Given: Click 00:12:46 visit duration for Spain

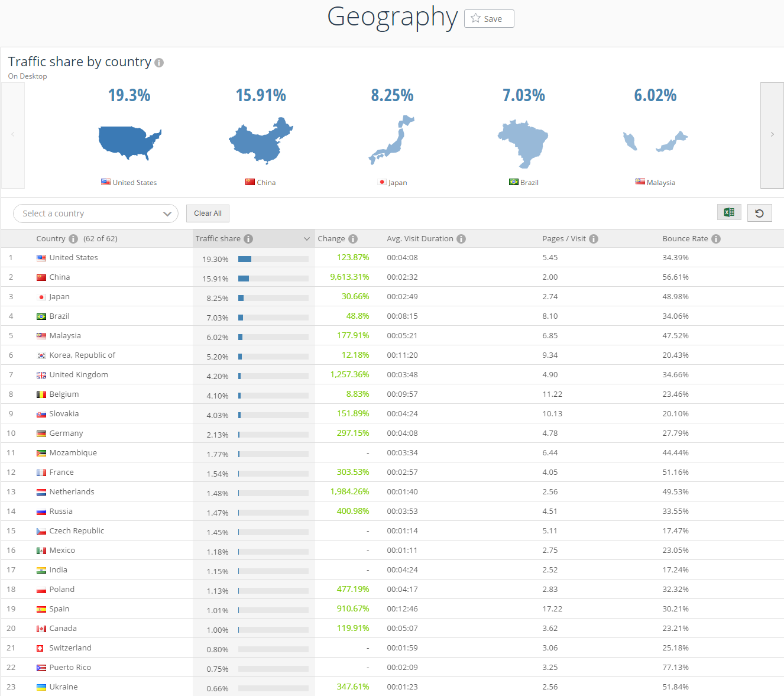Looking at the screenshot, I should point(402,608).
